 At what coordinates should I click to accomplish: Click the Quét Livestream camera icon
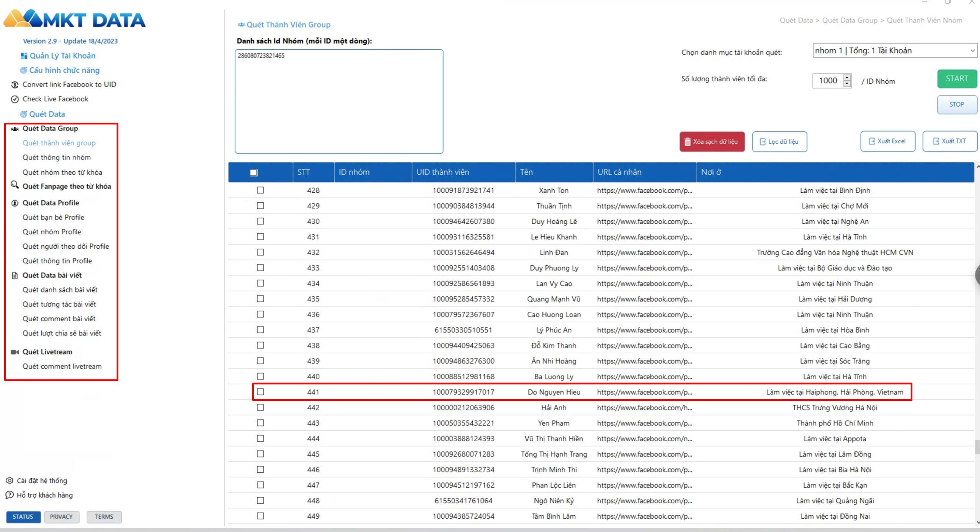15,352
